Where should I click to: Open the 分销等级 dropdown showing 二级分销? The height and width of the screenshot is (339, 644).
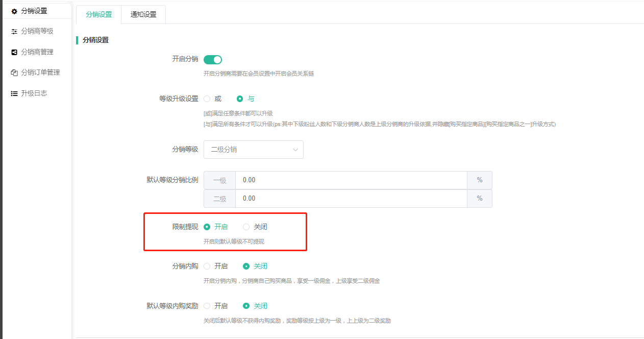[253, 150]
